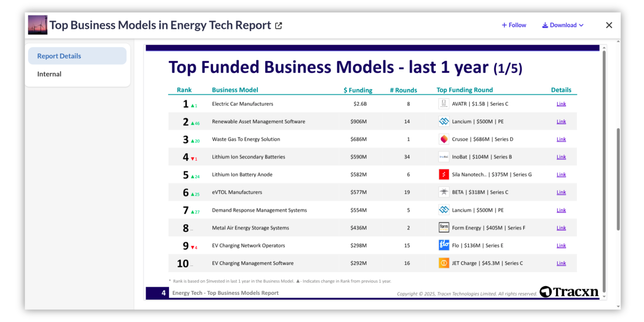Click the InoBat company logo icon
The image size is (644, 322).
(x=444, y=157)
